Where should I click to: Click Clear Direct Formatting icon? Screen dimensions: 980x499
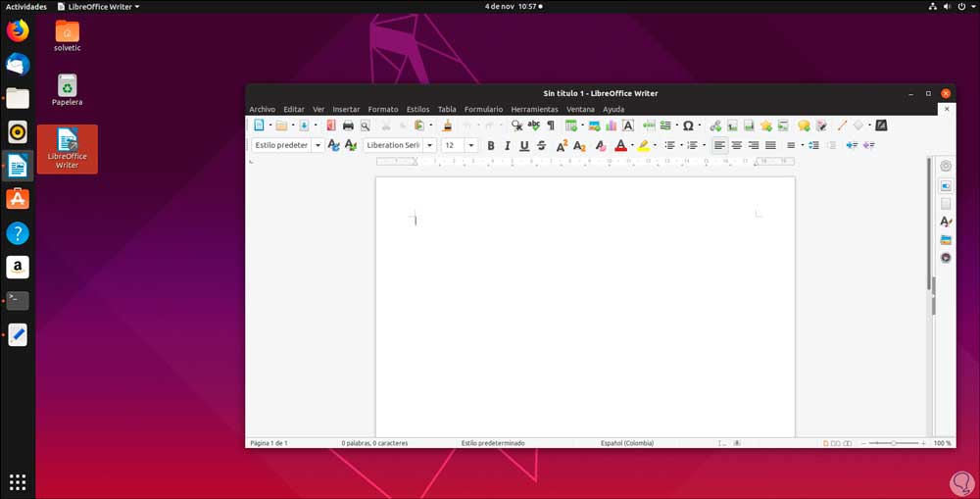601,146
